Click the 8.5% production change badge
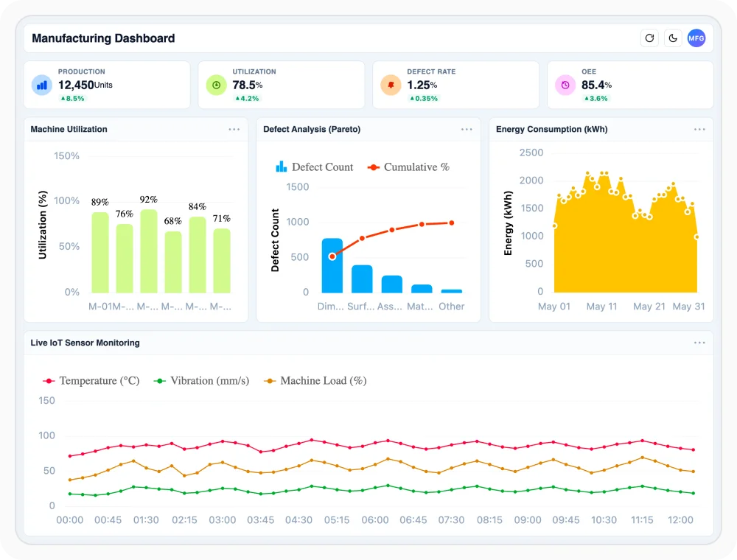 point(72,98)
